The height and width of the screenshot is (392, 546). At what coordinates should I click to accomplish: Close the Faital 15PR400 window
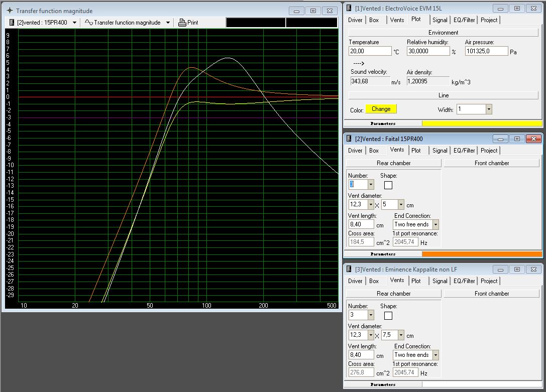click(533, 139)
